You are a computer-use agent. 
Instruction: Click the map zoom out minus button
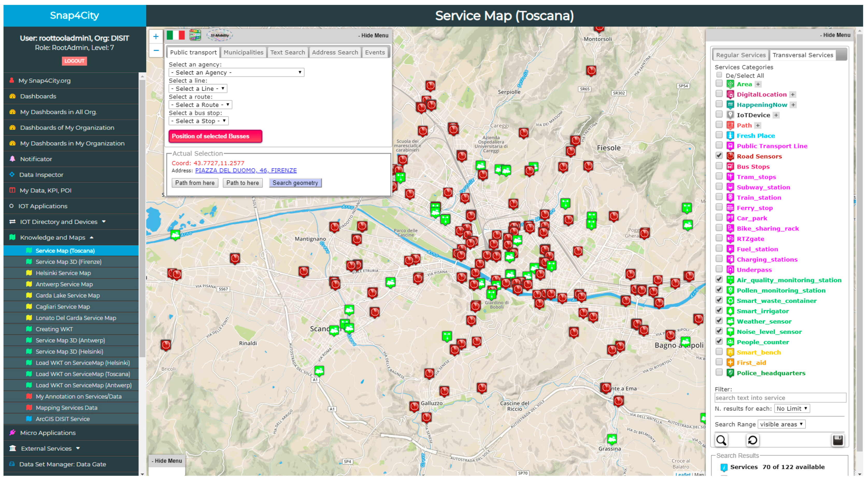click(x=156, y=50)
